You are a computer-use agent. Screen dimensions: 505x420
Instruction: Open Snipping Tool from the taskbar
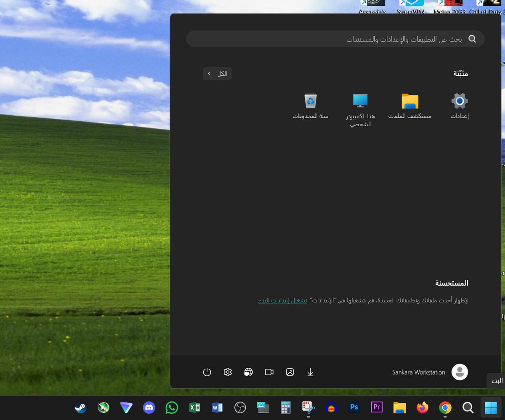pyautogui.click(x=308, y=407)
